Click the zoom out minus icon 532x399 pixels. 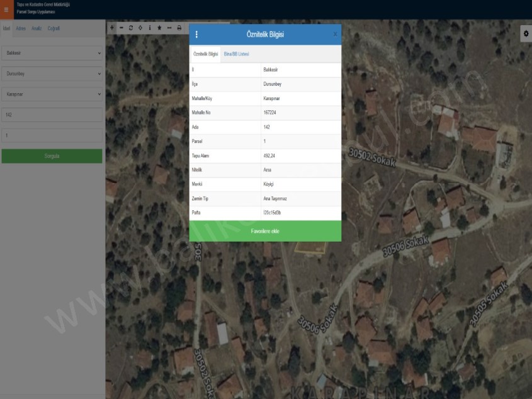(121, 28)
